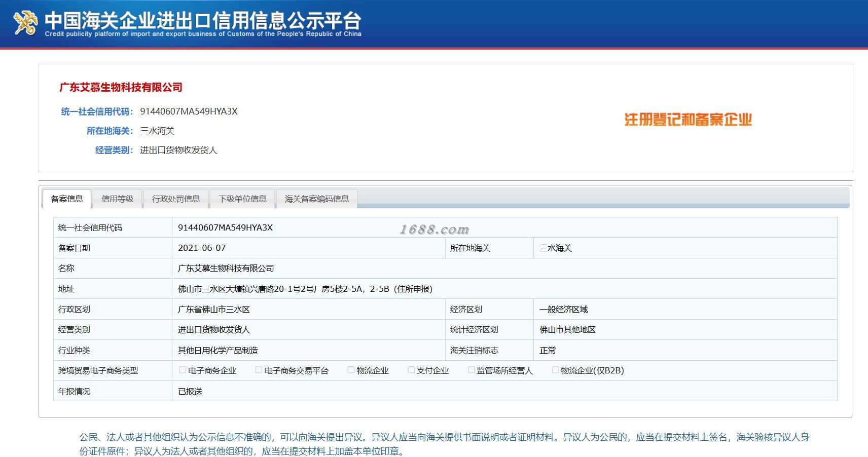Click the red company name heading 广东艾慕生物科技有限公司
Screen dimensions: 868x457
(121, 87)
